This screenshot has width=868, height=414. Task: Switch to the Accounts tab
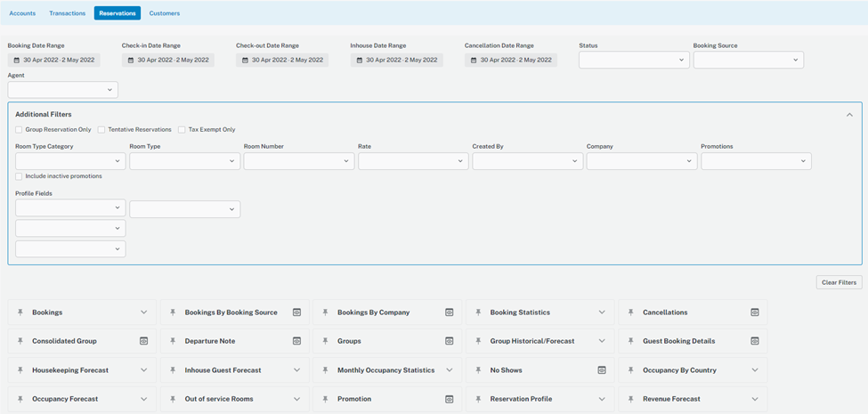(22, 13)
